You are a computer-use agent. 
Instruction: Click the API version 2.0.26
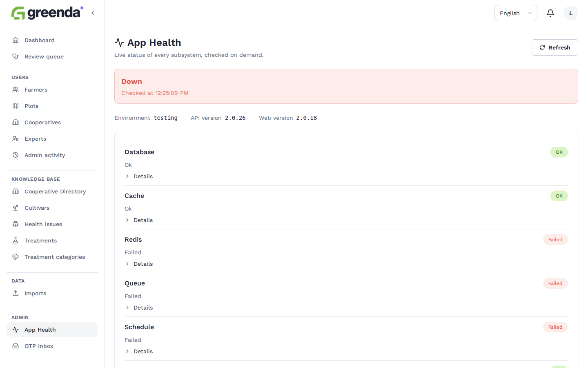[235, 118]
